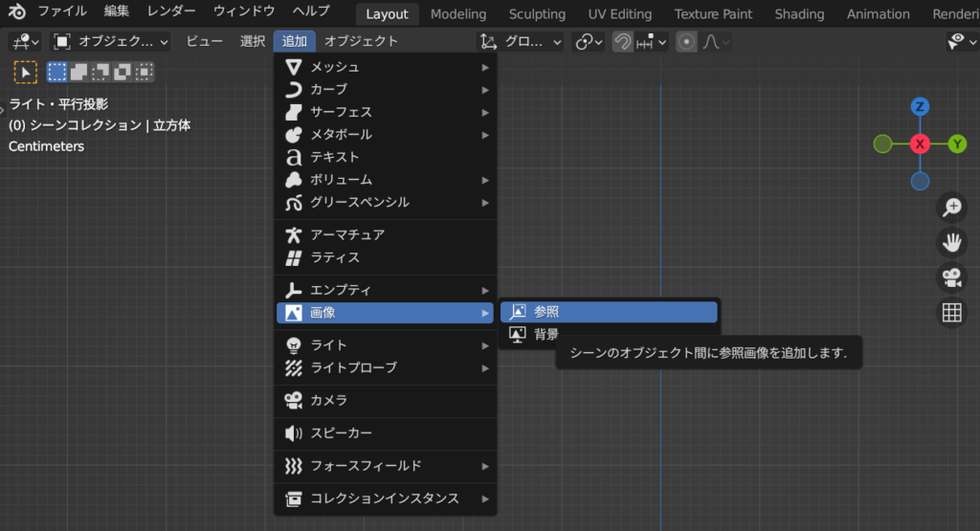Open the proportional falloff curve selector
This screenshot has height=531, width=980.
(x=716, y=42)
